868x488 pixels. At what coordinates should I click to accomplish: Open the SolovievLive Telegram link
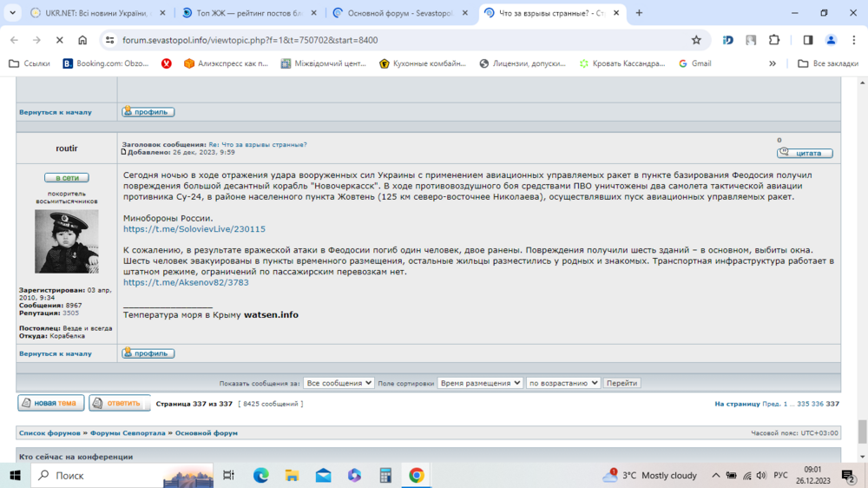coord(194,228)
